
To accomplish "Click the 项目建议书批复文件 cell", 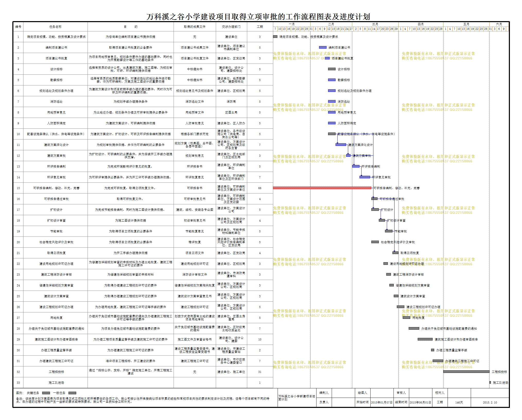I will tap(195, 58).
